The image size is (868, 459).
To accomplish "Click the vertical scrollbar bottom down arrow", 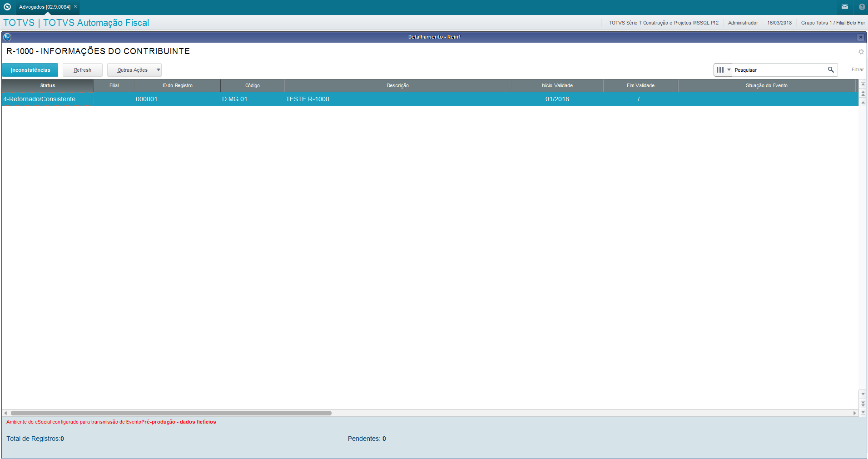I will (x=863, y=412).
